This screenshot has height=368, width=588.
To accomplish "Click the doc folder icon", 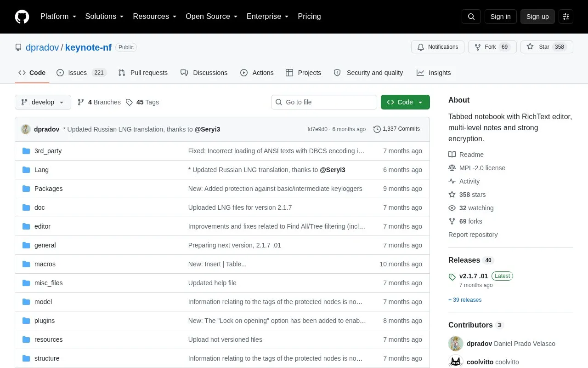I will pyautogui.click(x=26, y=207).
